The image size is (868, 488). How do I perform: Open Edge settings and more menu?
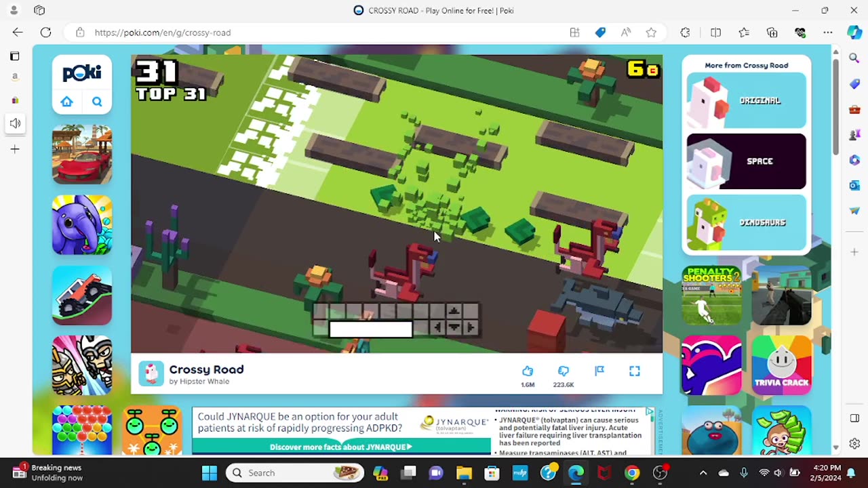point(828,33)
